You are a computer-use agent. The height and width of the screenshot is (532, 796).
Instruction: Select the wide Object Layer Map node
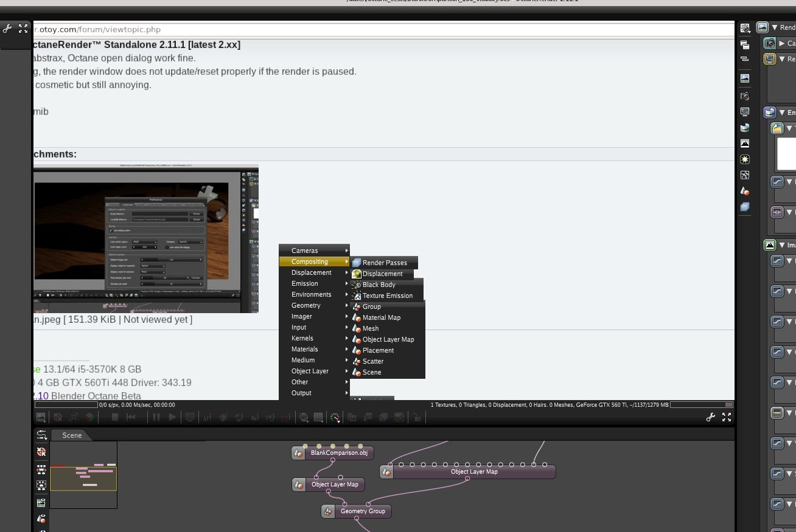coord(467,471)
